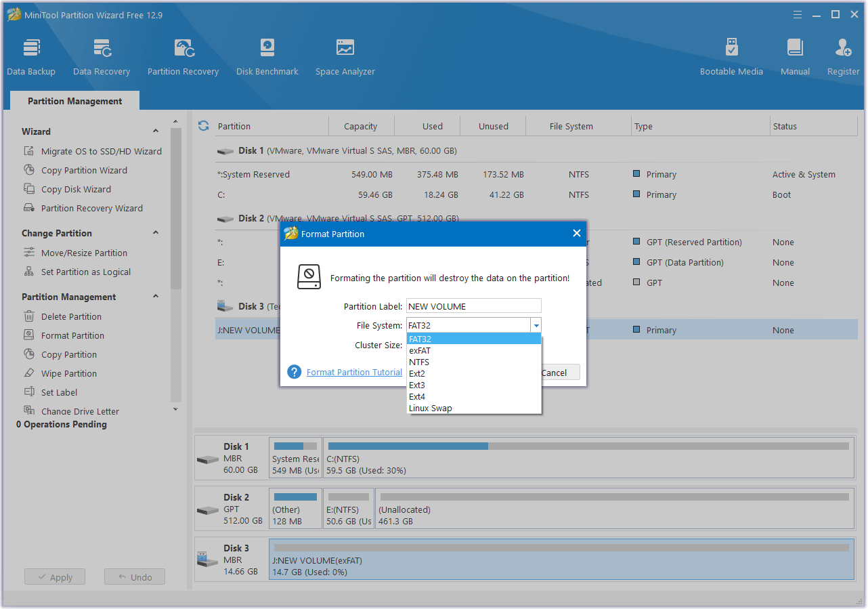Open Disk Benchmark

click(x=267, y=57)
